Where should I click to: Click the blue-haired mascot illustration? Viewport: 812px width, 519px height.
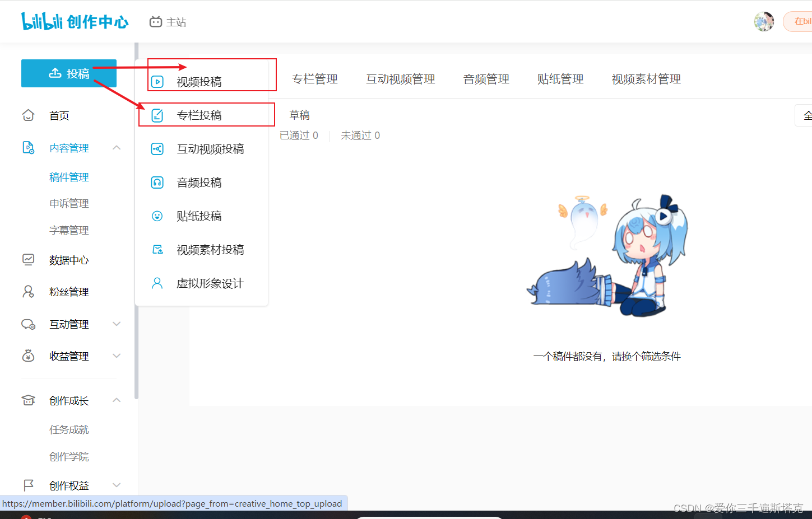coord(607,256)
